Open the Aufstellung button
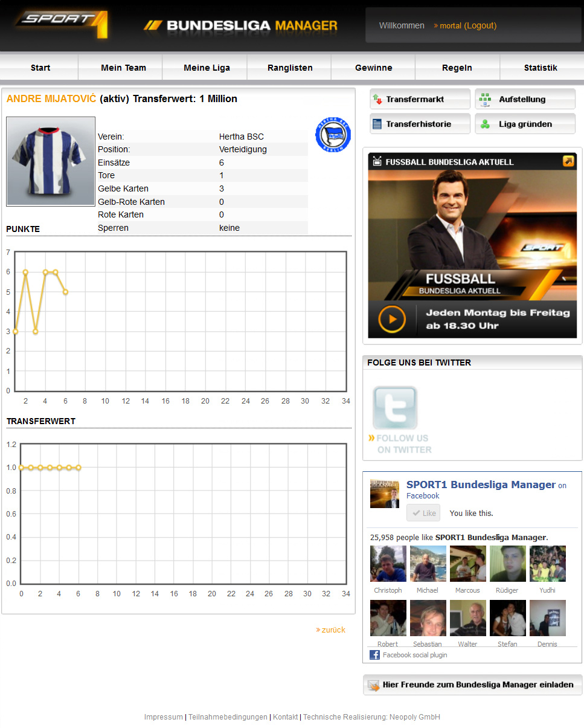The height and width of the screenshot is (728, 584). tap(525, 99)
